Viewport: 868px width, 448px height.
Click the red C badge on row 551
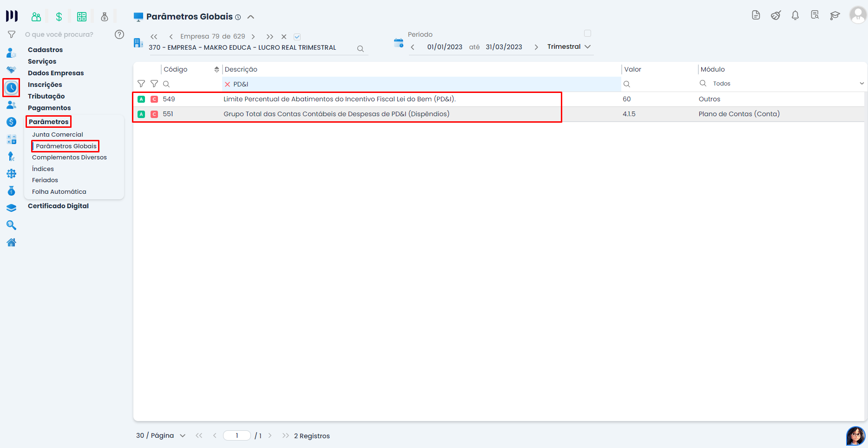pos(154,114)
